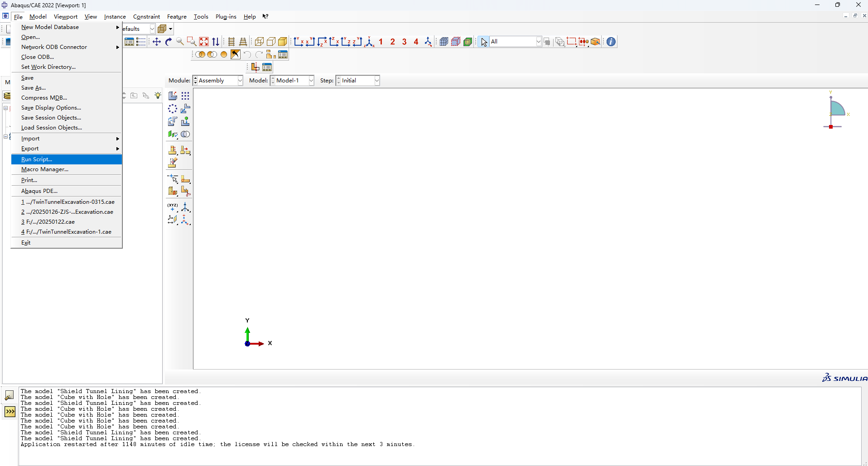Open Create Datum Axis tool

point(185,207)
